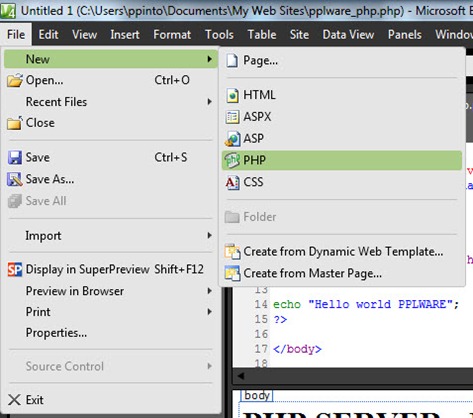Click the Exit X icon
The height and width of the screenshot is (418, 473).
pos(14,400)
